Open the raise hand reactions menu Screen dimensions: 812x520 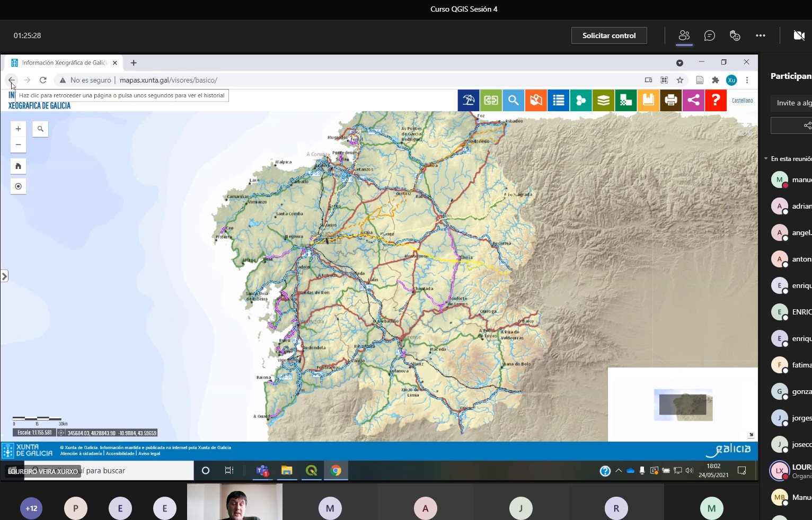(x=735, y=35)
